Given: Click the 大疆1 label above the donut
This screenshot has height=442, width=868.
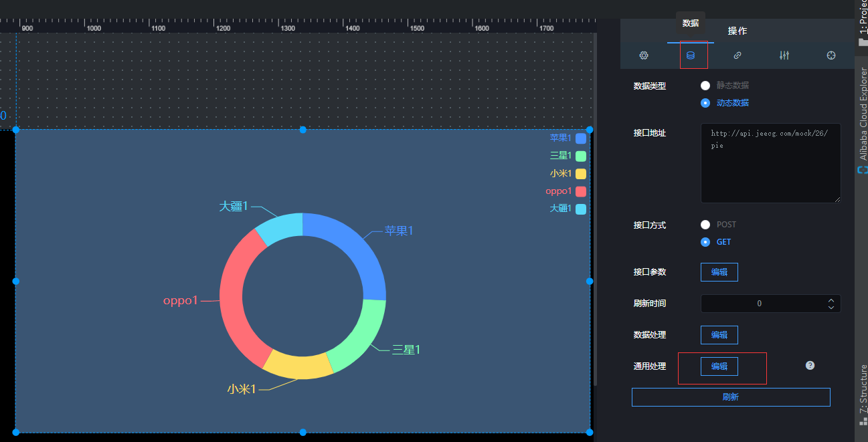Looking at the screenshot, I should coord(234,207).
